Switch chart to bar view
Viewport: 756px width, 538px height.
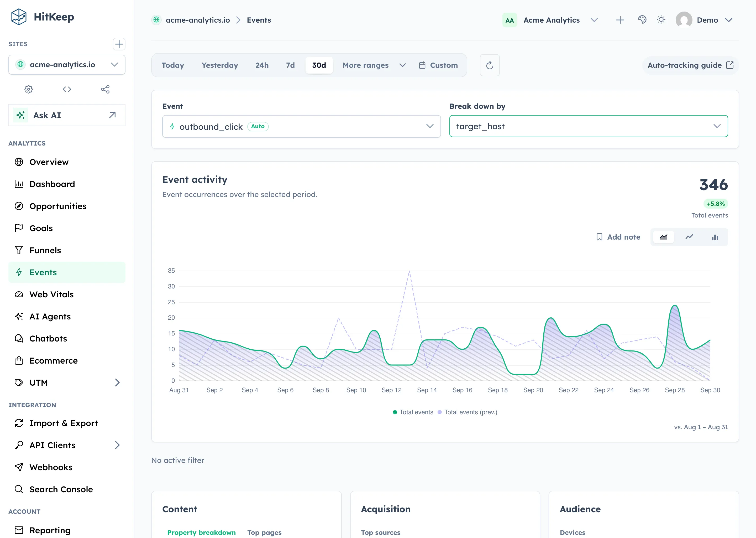tap(715, 237)
